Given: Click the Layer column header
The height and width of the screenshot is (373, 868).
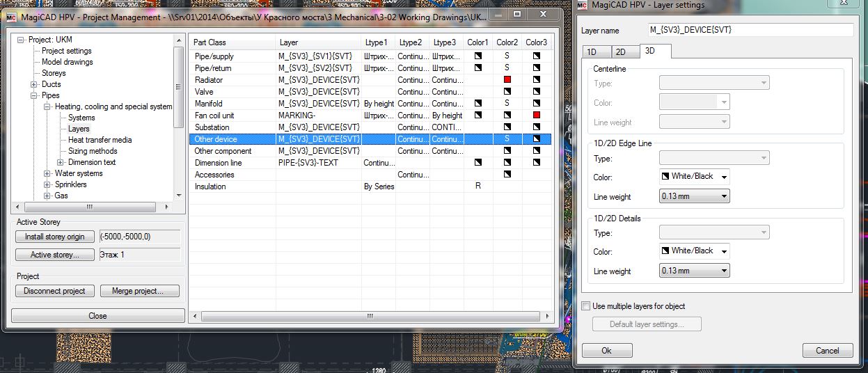Looking at the screenshot, I should [318, 42].
